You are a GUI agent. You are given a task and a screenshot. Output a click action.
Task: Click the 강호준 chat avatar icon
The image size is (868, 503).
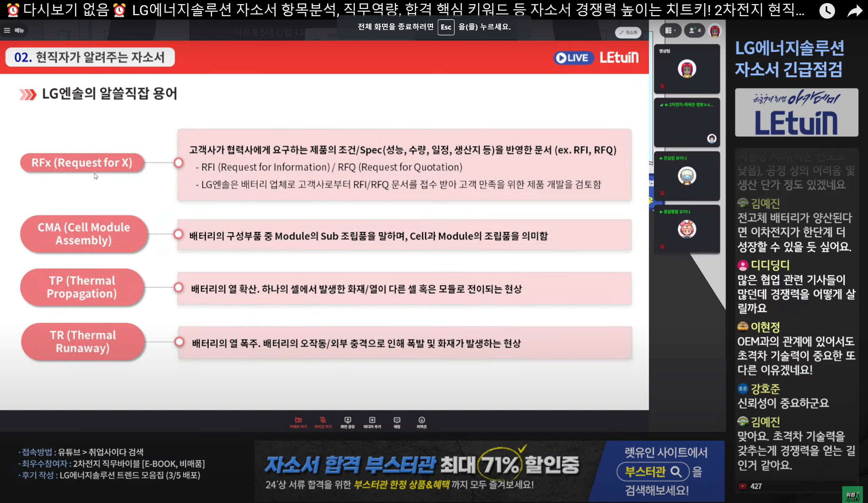point(742,389)
